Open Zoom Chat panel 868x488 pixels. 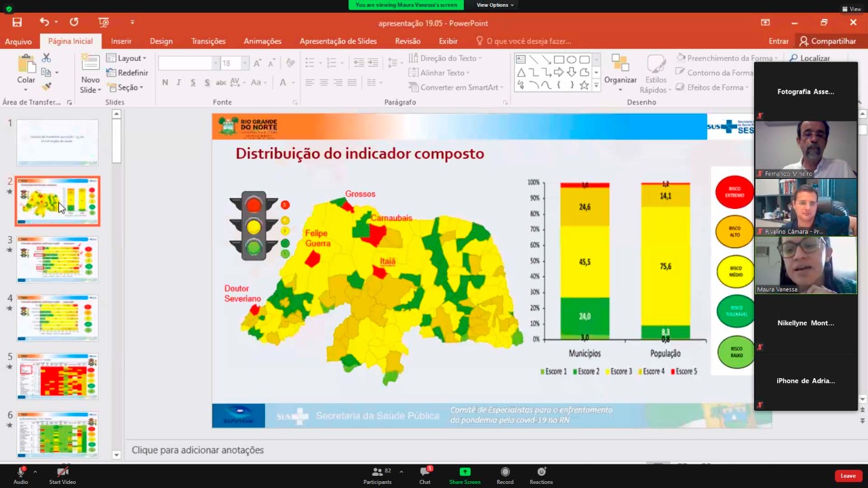[425, 475]
